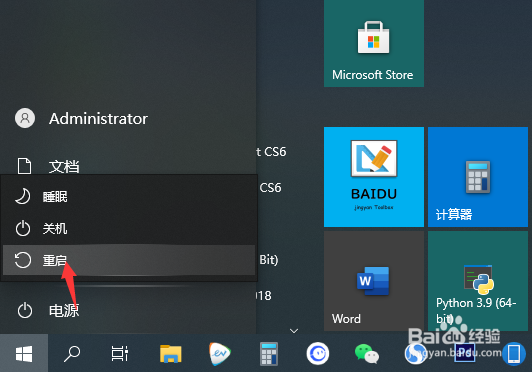Open Task View on the taskbar
This screenshot has height=372, width=532.
pyautogui.click(x=120, y=353)
